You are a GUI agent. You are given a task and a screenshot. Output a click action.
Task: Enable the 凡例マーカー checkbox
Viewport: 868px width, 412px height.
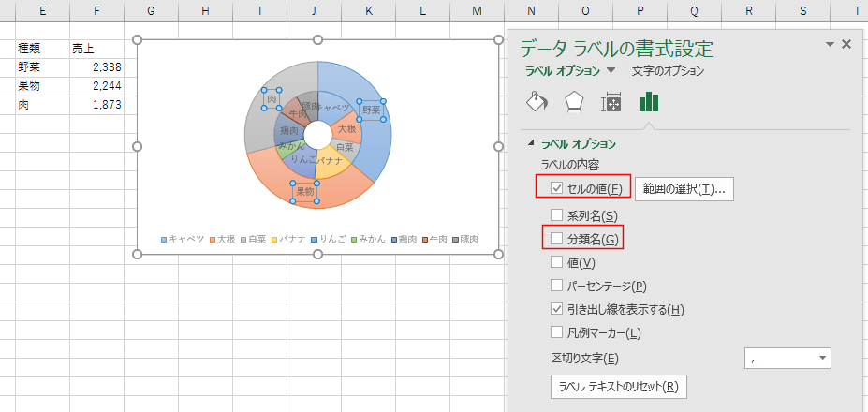(557, 332)
